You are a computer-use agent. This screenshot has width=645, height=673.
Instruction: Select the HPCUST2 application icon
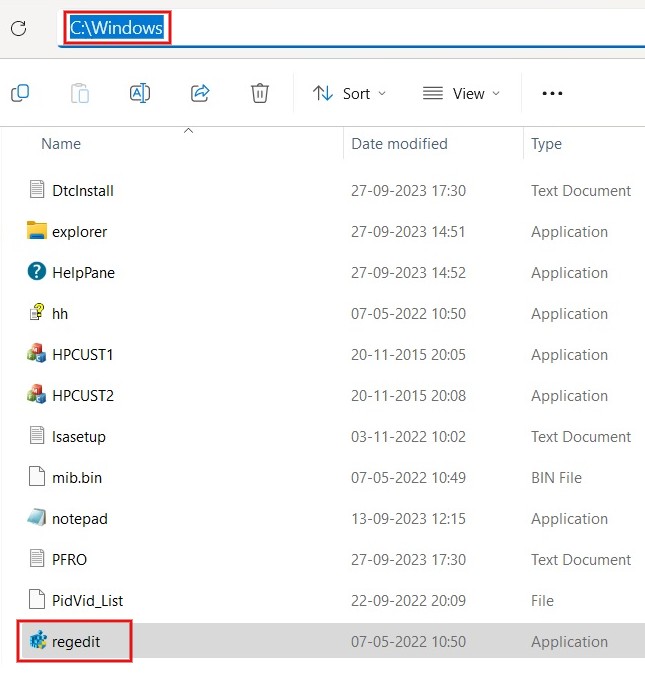(x=36, y=394)
